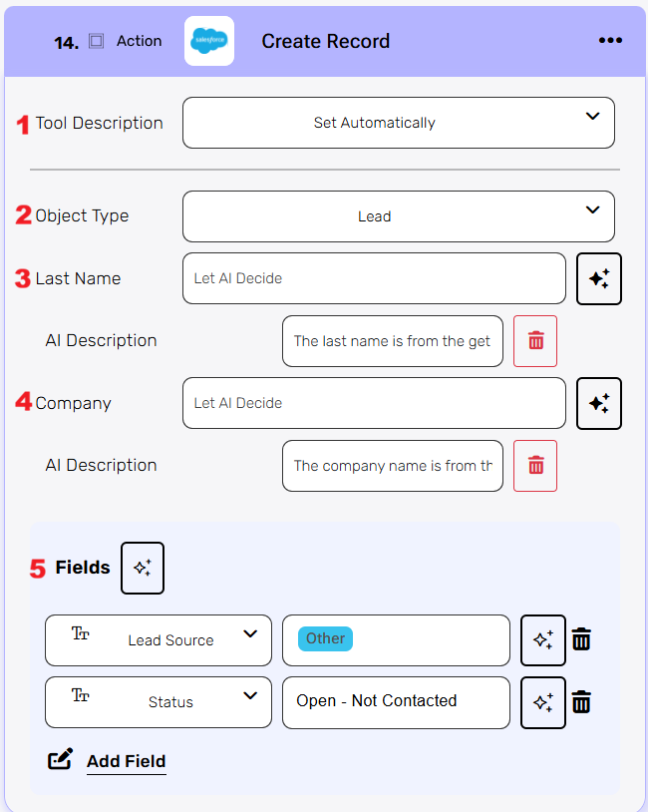The height and width of the screenshot is (812, 648).
Task: Click the AI sparkle button for Company
Action: point(599,403)
